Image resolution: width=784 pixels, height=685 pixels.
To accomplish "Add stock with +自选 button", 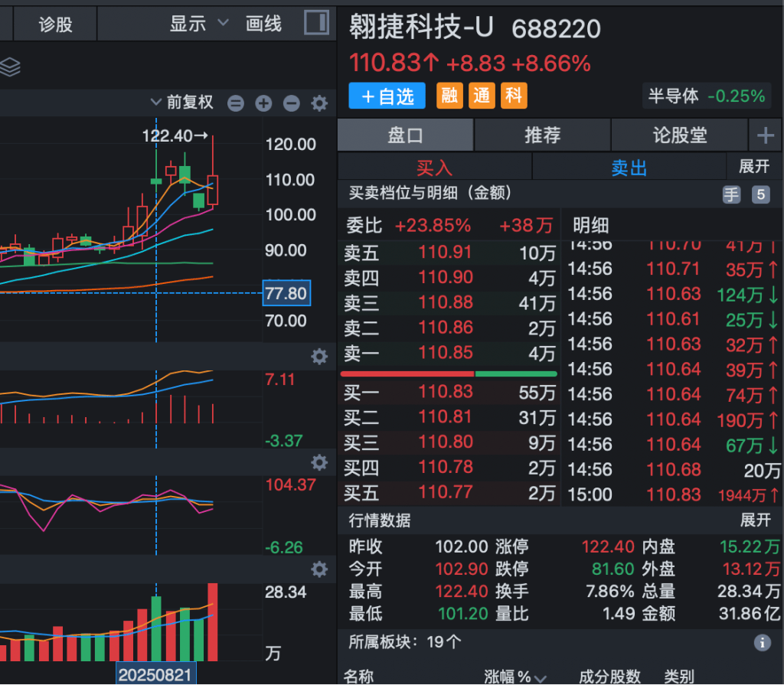I will click(387, 96).
